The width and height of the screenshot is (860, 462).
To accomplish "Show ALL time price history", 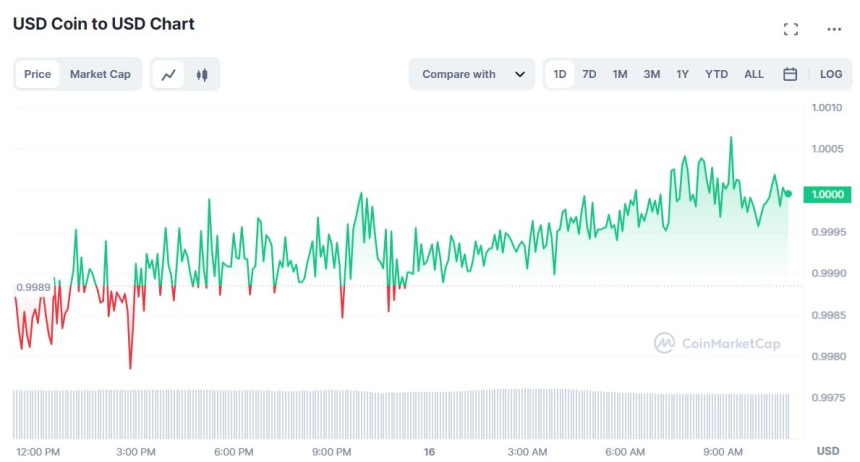I will click(753, 74).
